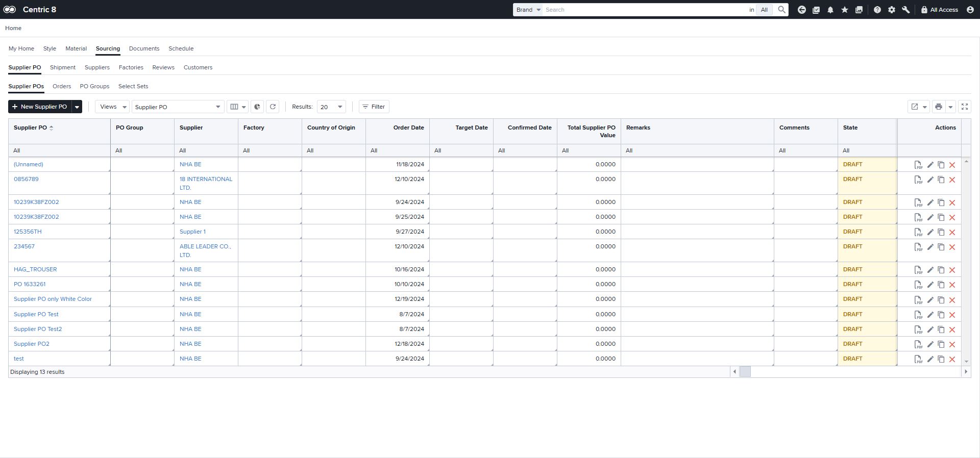The width and height of the screenshot is (980, 458).
Task: Copy the 234567 supplier PO row
Action: coord(941,247)
